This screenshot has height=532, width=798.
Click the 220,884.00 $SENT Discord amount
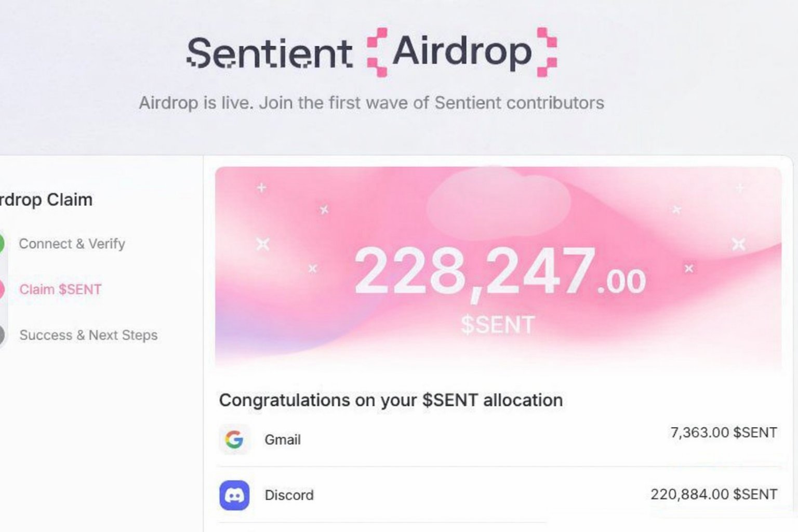(x=714, y=494)
